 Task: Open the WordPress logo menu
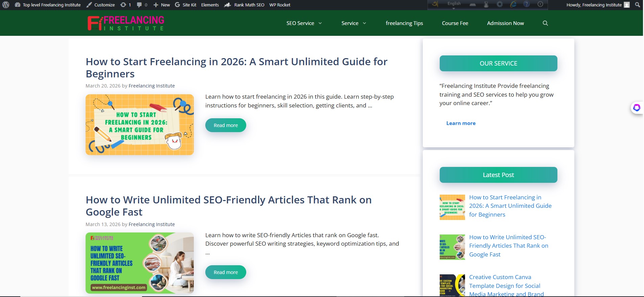(6, 5)
